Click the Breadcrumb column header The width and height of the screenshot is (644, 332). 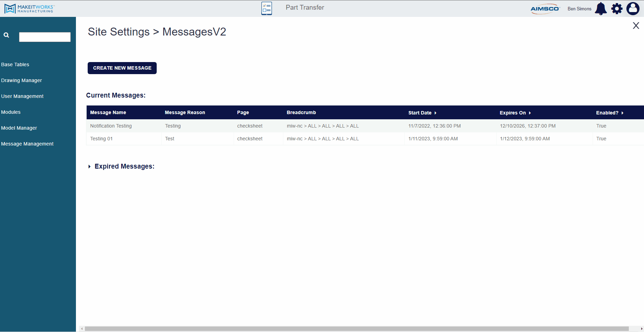(301, 112)
